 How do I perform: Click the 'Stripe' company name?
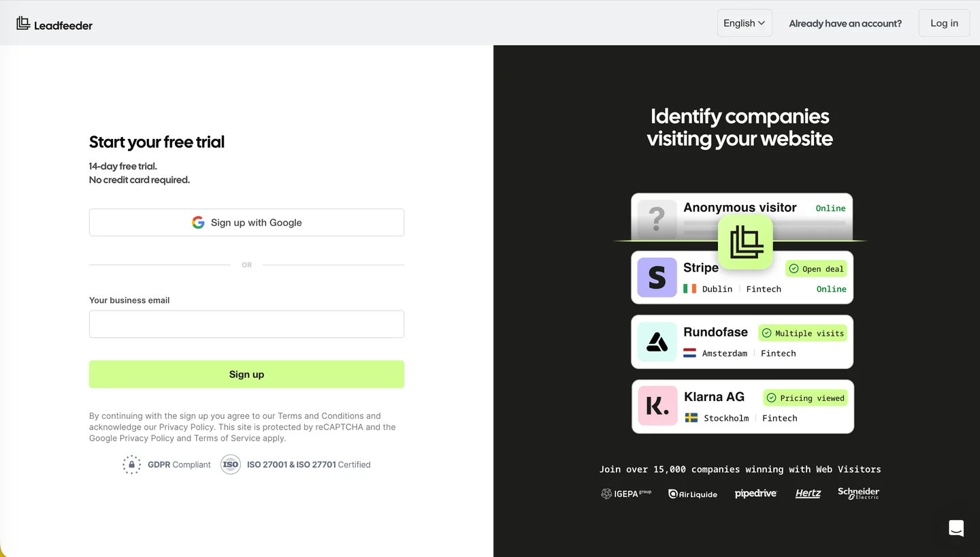point(701,268)
